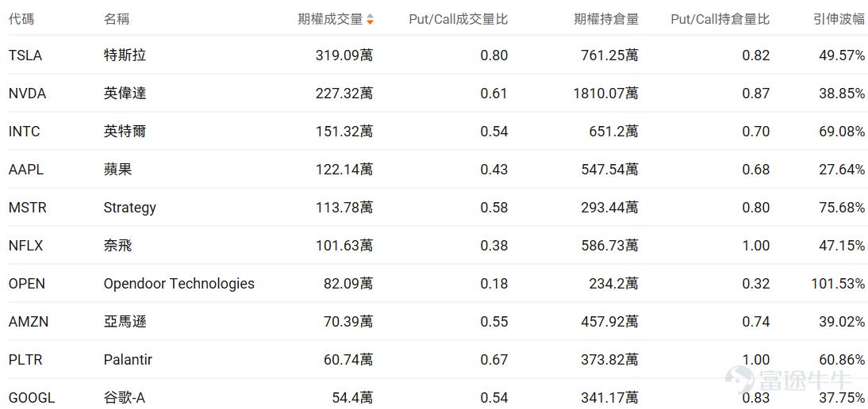Click the 期權持倉量 column header
The height and width of the screenshot is (409, 868).
pyautogui.click(x=606, y=19)
